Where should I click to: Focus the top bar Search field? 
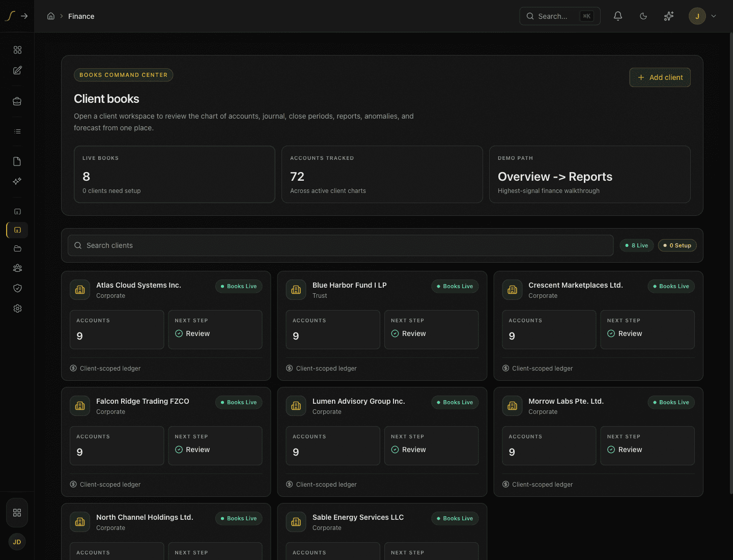point(560,16)
